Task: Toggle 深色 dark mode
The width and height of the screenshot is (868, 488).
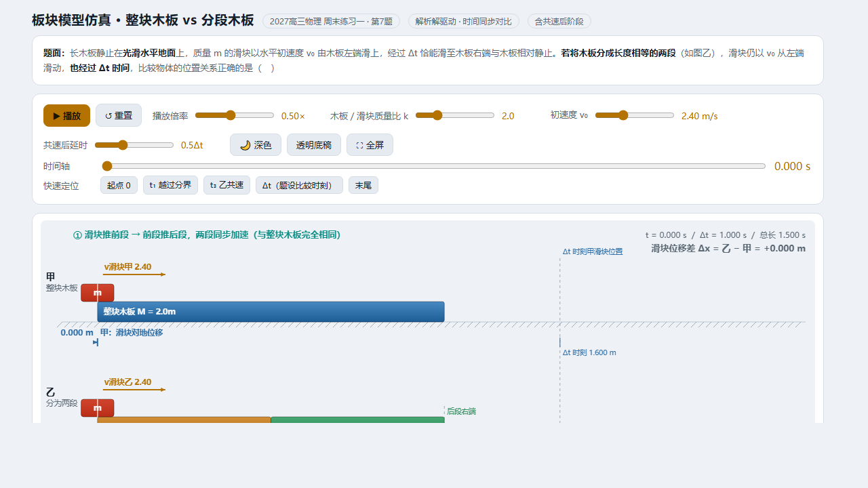Action: pyautogui.click(x=256, y=145)
